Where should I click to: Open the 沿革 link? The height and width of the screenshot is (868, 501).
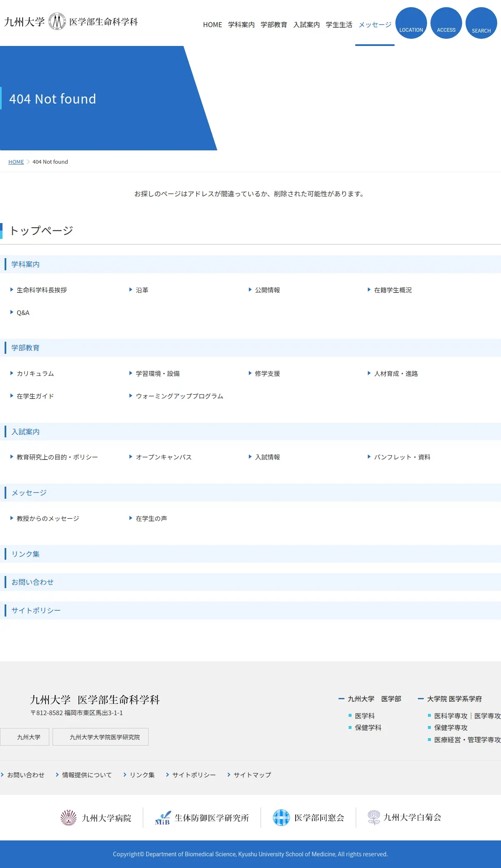(142, 290)
